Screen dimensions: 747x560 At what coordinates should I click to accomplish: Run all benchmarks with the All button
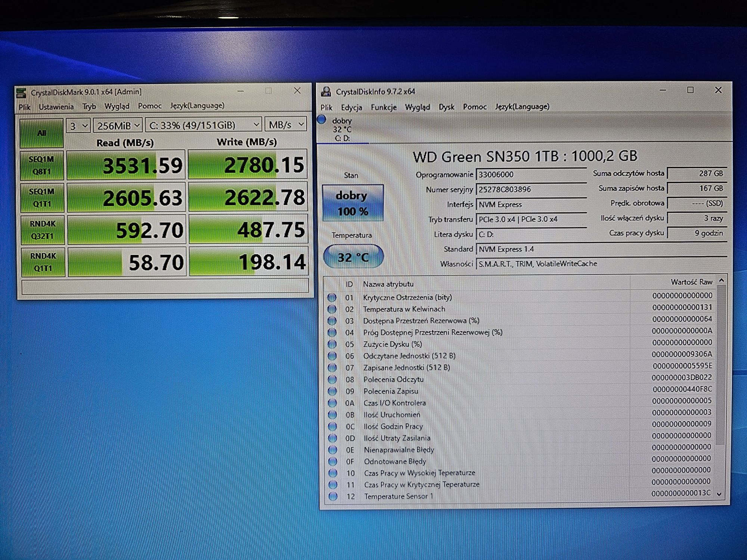point(41,133)
